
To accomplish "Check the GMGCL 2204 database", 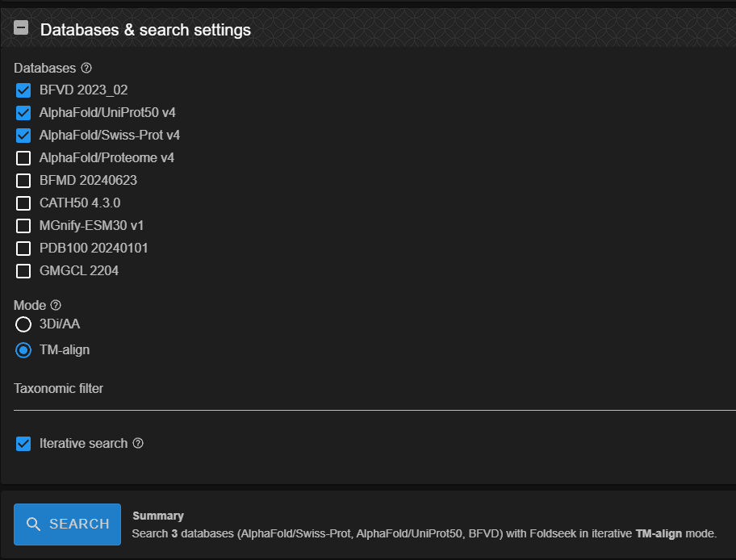I will click(x=23, y=271).
